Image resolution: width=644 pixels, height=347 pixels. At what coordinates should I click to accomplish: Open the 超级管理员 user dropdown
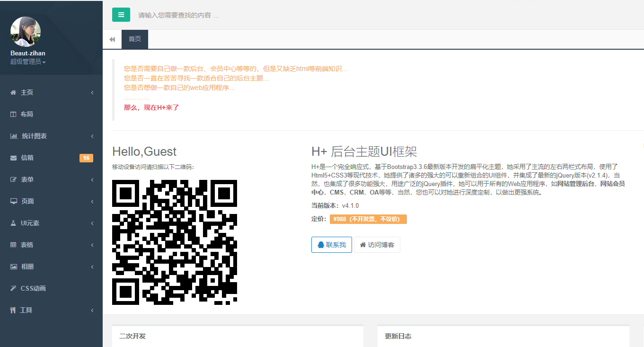click(28, 62)
